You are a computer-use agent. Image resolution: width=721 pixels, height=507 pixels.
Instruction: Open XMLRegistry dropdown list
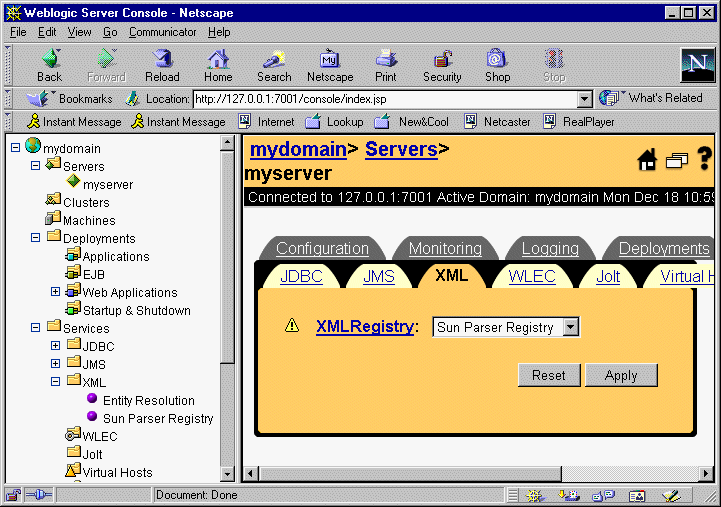point(571,327)
